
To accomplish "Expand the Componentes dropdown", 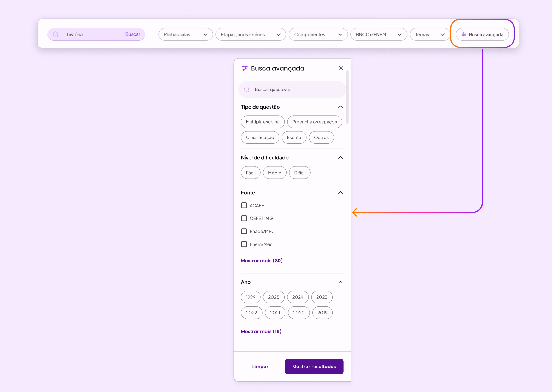I will tap(318, 34).
